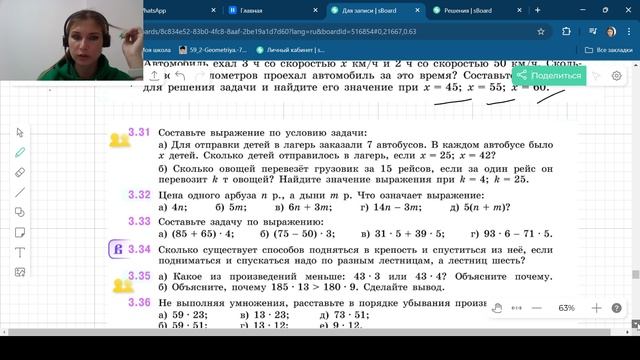
Task: Click the address bar URL
Action: [280, 31]
